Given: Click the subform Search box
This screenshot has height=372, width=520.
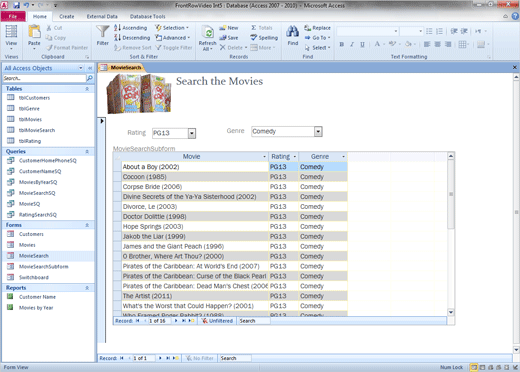Looking at the screenshot, I should tap(254, 321).
